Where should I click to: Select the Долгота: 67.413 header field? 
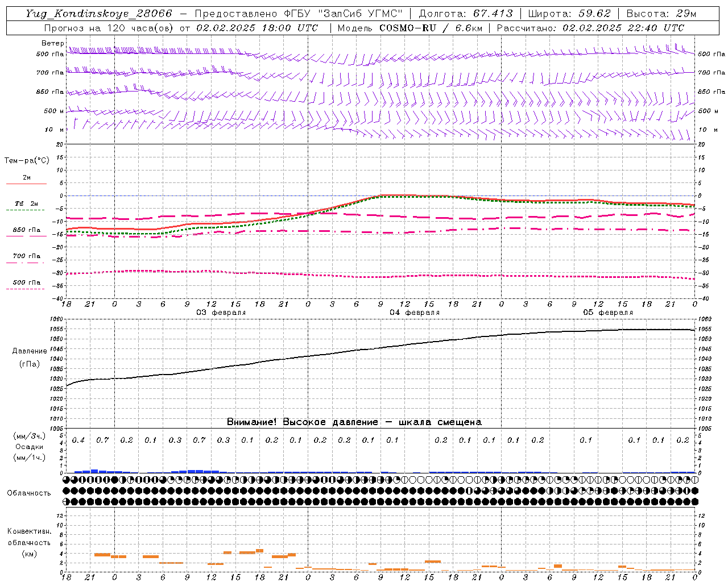[x=465, y=14]
